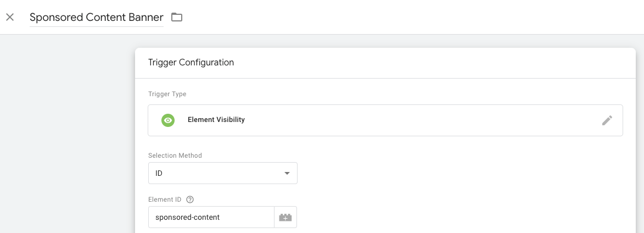The image size is (644, 233).
Task: Click the "Selection Method" field label
Action: click(175, 156)
